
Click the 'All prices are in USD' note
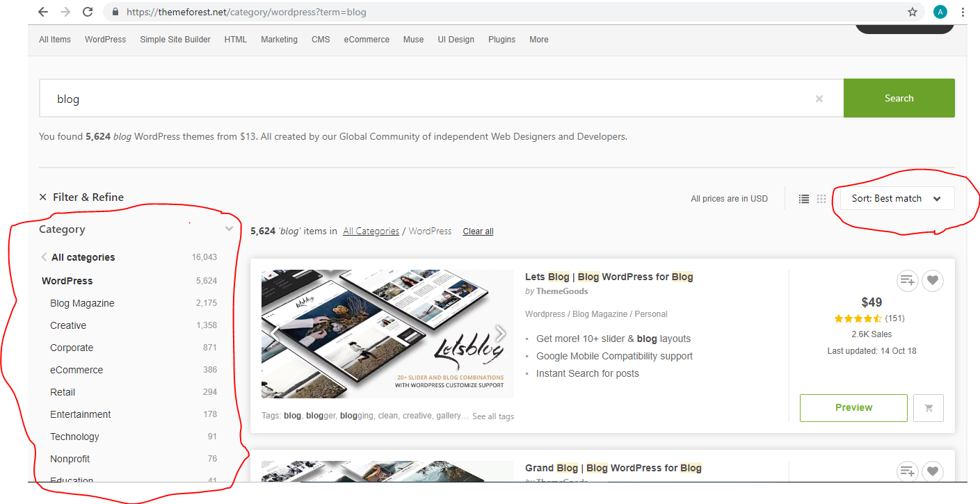729,199
